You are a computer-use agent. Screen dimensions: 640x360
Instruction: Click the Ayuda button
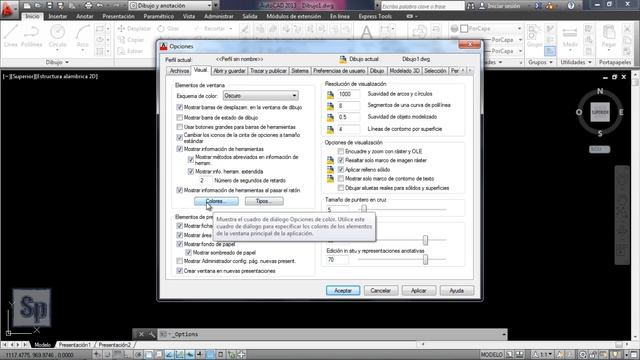click(x=456, y=291)
